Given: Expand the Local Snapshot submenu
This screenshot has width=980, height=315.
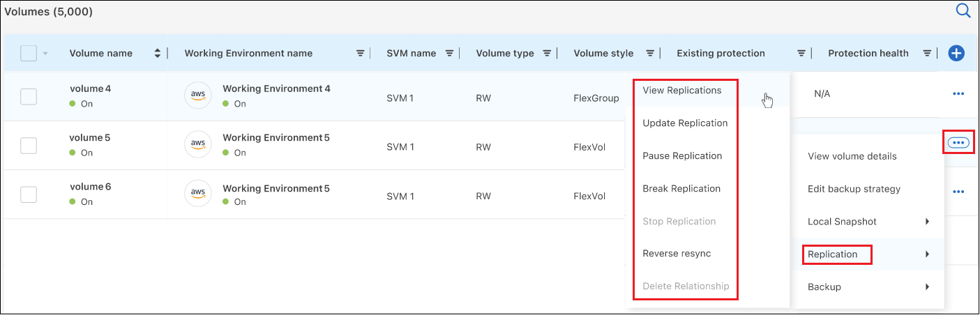Looking at the screenshot, I should tap(868, 222).
